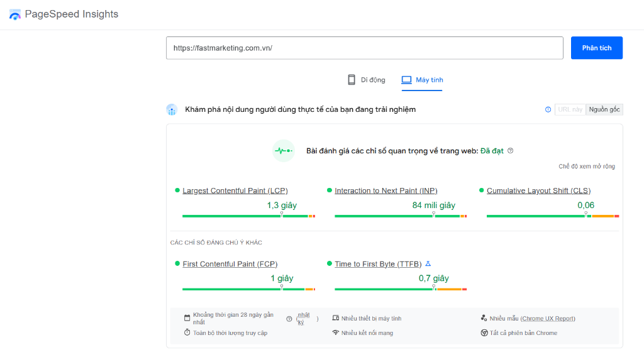The height and width of the screenshot is (357, 644).
Task: Open the PageSpeed Insights title link
Action: (x=72, y=14)
